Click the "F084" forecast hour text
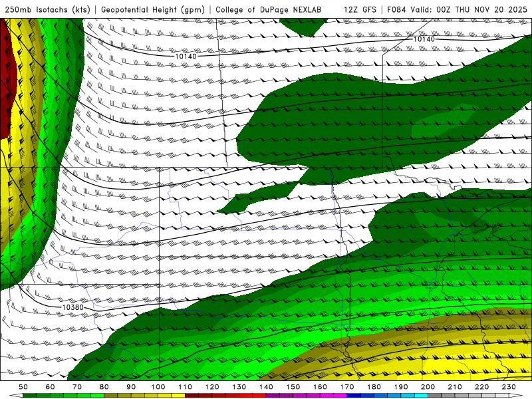Image resolution: width=532 pixels, height=399 pixels. click(397, 9)
